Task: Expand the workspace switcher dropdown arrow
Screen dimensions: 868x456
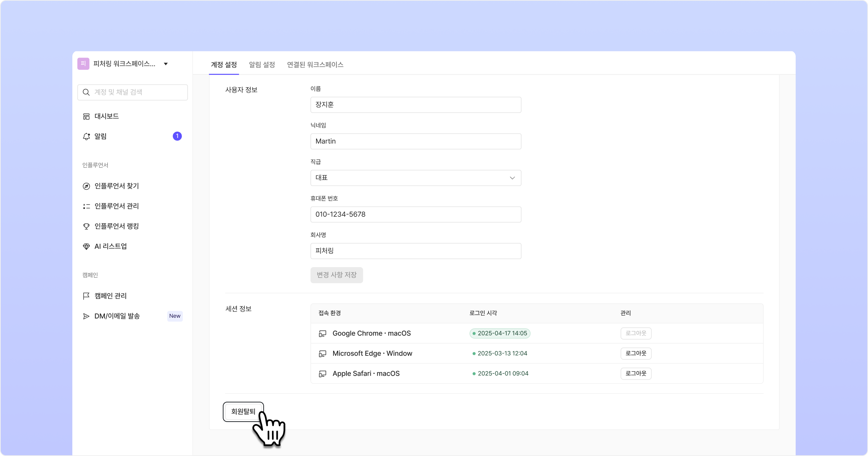Action: point(166,64)
